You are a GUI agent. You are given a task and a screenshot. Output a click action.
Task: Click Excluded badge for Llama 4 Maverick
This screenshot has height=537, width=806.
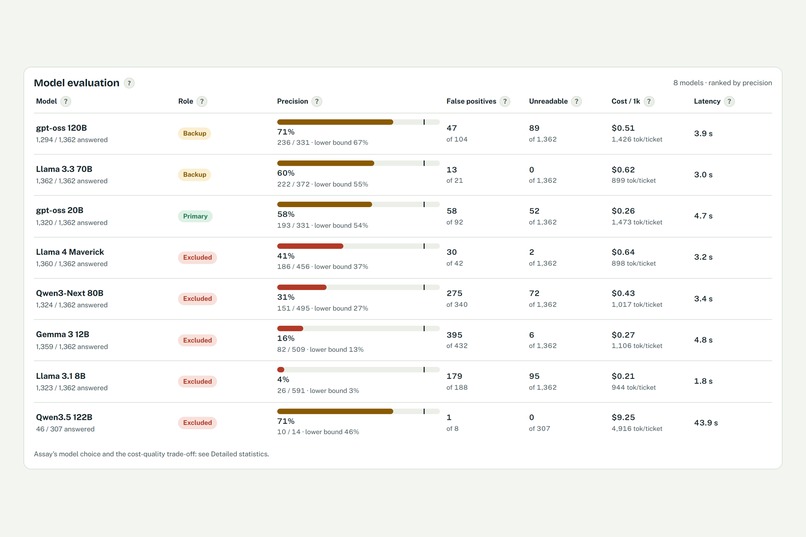(x=197, y=257)
